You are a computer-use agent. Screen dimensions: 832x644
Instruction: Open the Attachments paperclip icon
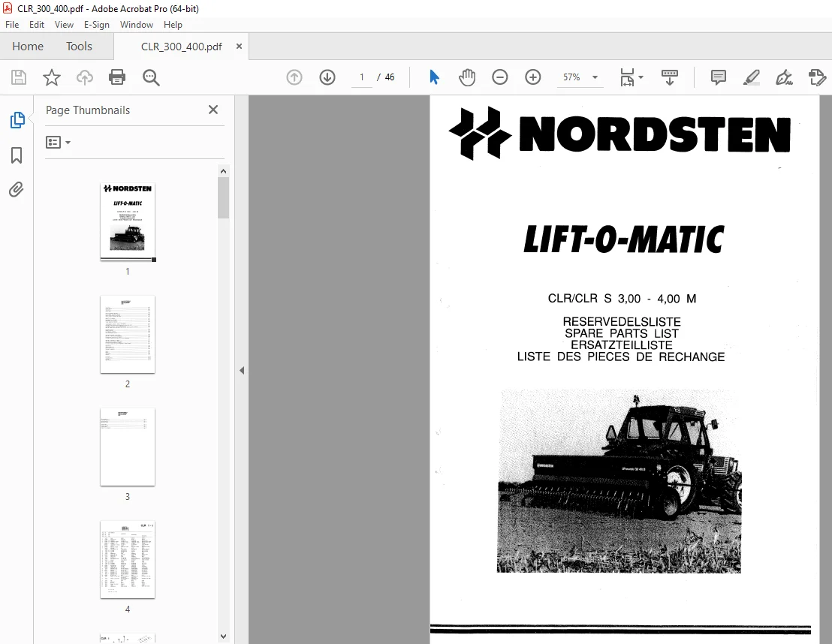coord(17,189)
